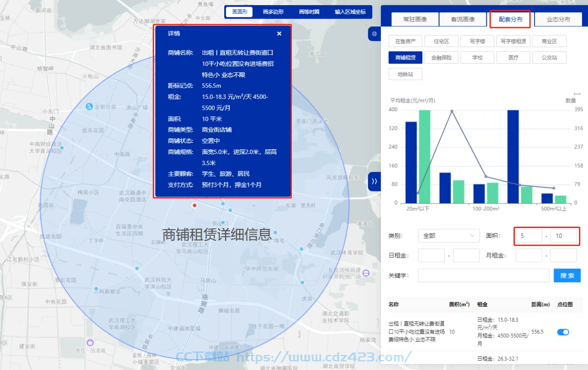
Task: Click the 金都华庭 building icon on the map
Action: pyautogui.click(x=90, y=106)
